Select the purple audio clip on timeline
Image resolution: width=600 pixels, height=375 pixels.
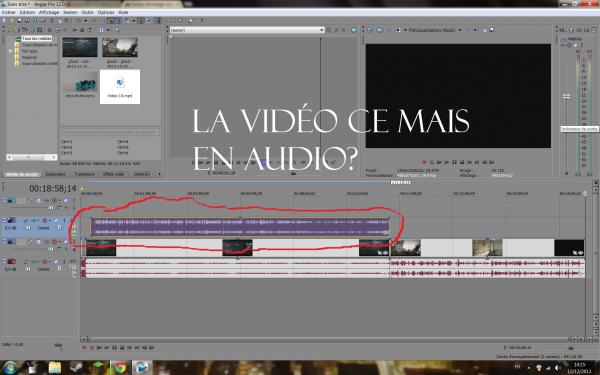coord(240,227)
